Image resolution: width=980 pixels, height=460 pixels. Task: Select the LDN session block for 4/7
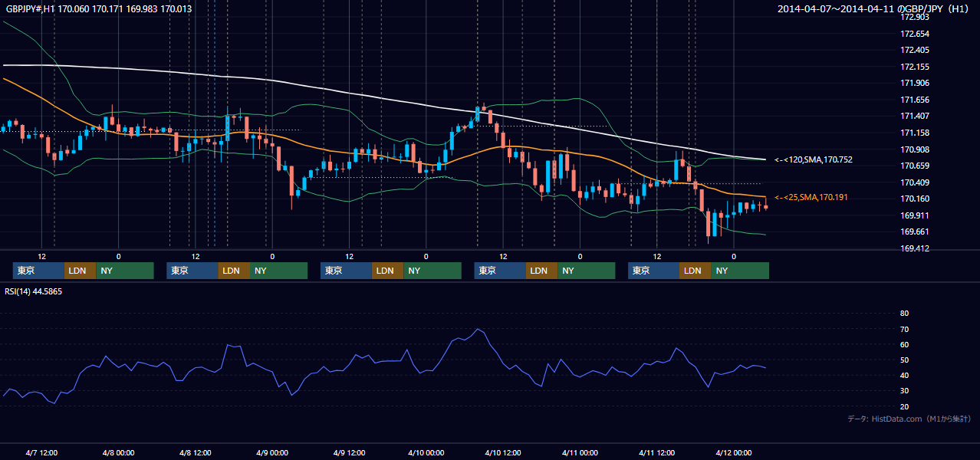pos(81,271)
